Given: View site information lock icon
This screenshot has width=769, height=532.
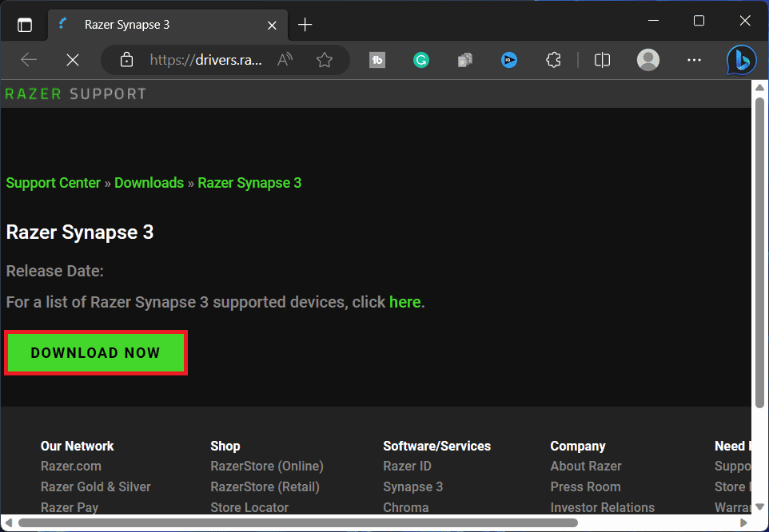Looking at the screenshot, I should click(126, 60).
